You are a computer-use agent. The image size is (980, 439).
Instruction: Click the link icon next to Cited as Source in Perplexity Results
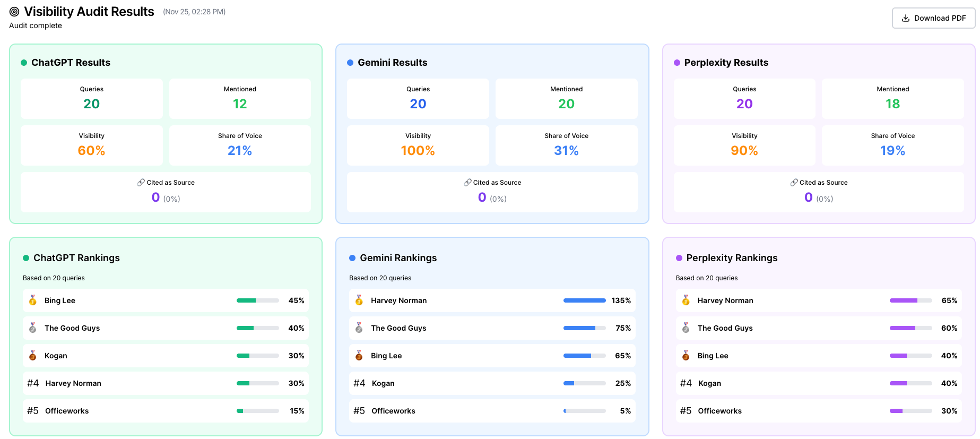794,183
